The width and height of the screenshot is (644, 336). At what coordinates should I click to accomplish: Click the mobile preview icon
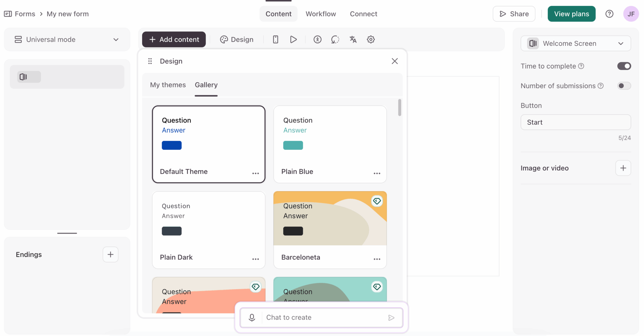(275, 40)
